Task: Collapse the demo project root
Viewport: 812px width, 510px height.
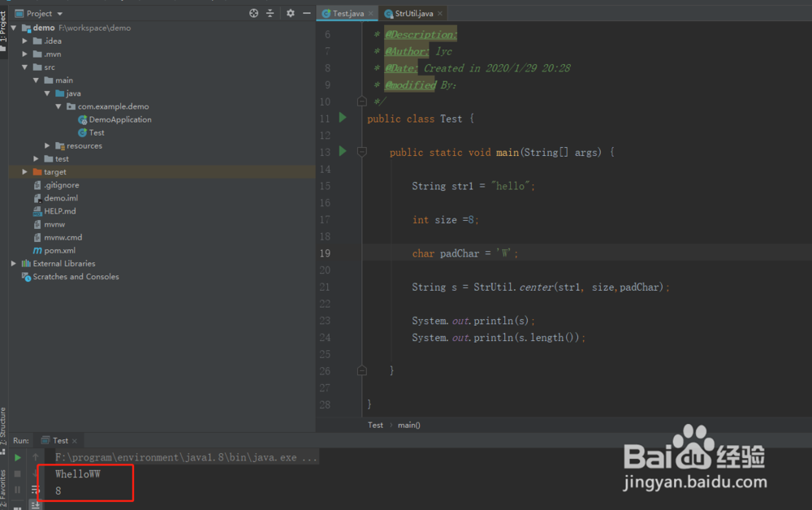Action: coord(14,28)
